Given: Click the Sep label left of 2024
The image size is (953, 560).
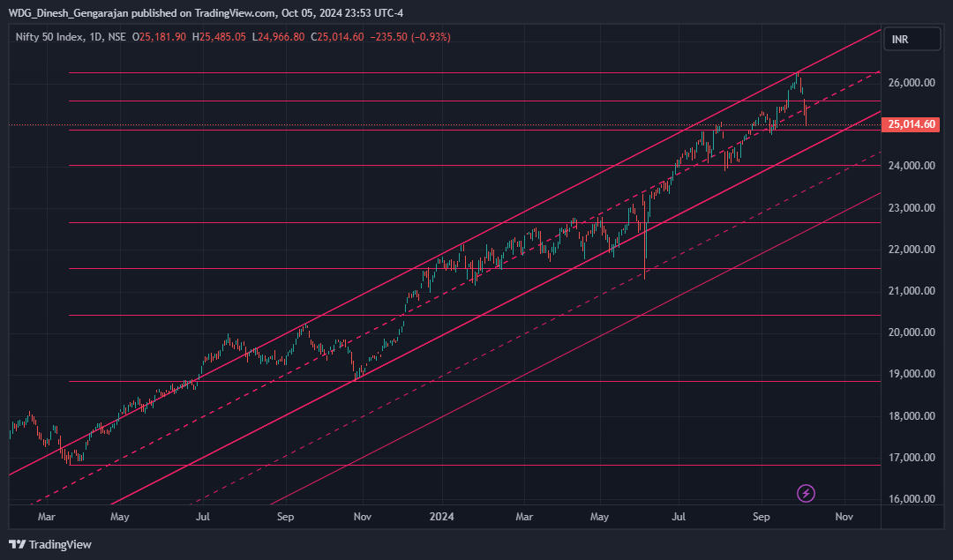Looking at the screenshot, I should coord(285,517).
